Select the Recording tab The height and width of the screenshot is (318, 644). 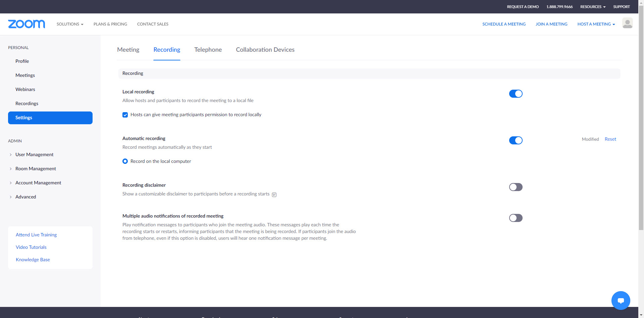tap(167, 50)
